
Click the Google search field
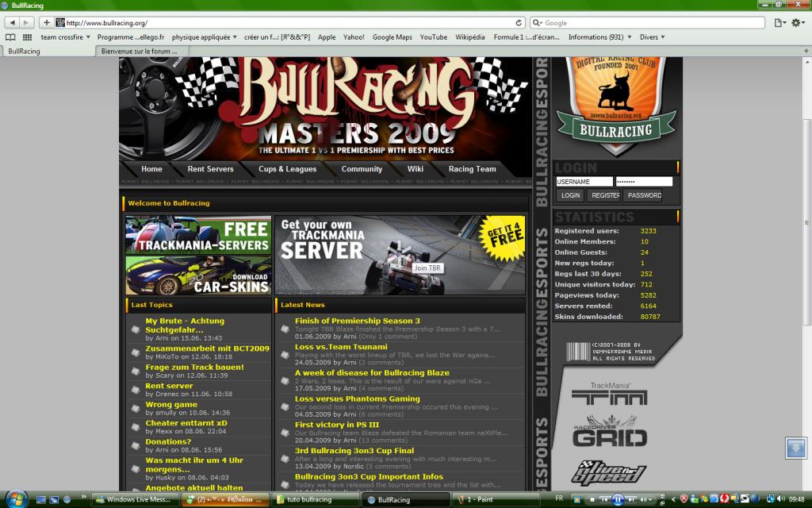(x=647, y=23)
